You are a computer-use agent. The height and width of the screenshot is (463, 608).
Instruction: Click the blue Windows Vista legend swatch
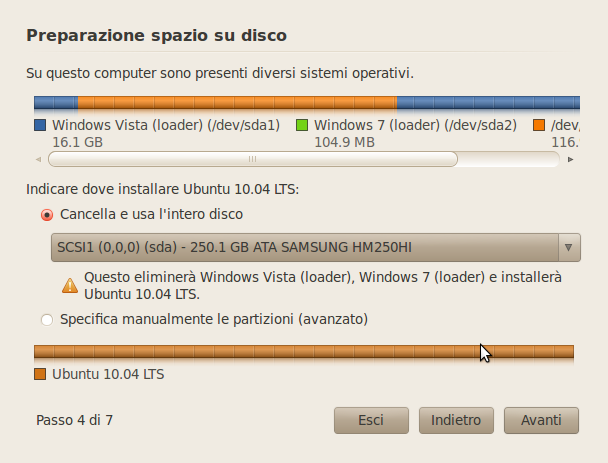(40, 126)
